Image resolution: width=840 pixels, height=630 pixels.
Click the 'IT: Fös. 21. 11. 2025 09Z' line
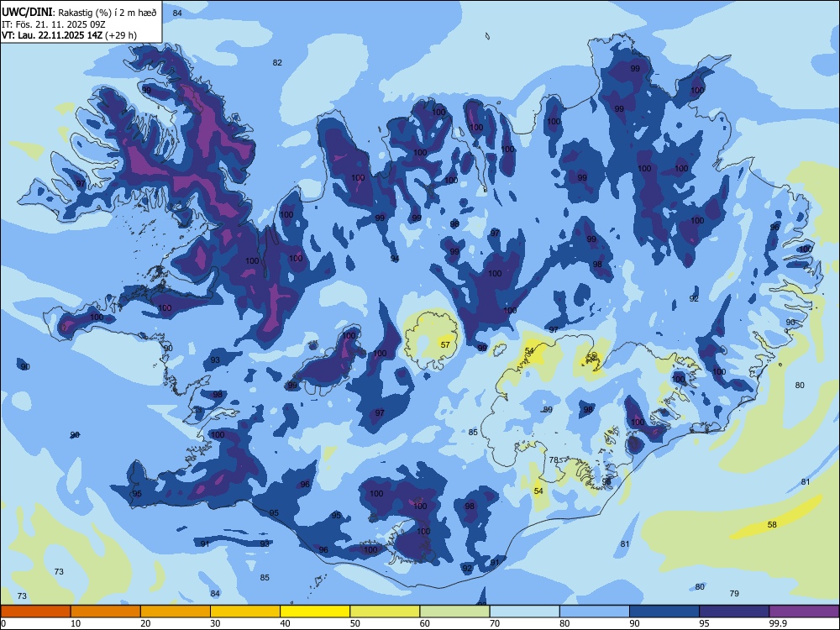point(54,24)
